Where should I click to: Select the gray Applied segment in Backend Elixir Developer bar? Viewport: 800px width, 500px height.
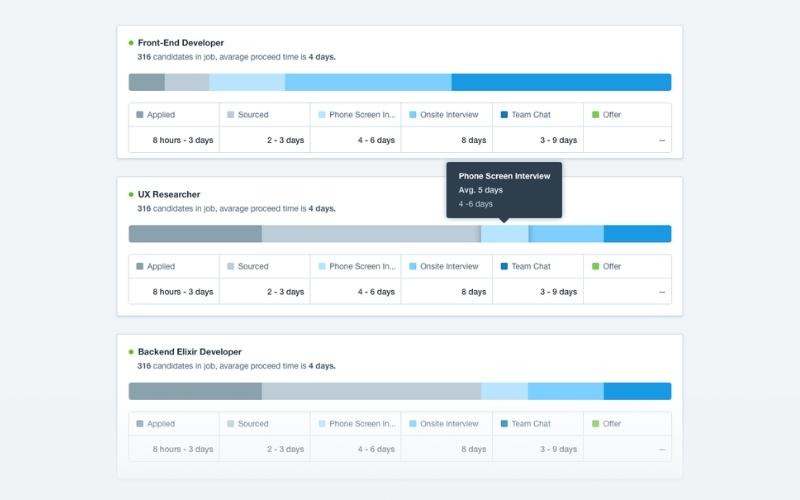click(x=195, y=391)
